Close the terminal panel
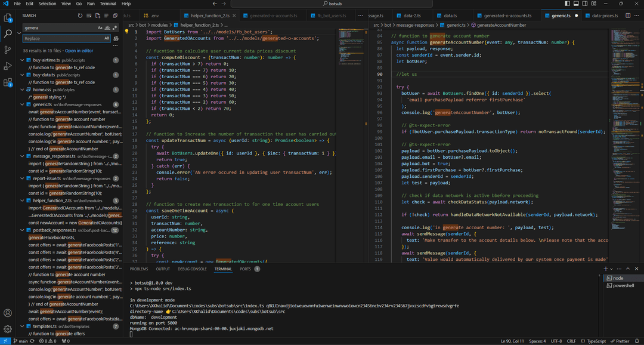The height and width of the screenshot is (345, 644). (637, 269)
